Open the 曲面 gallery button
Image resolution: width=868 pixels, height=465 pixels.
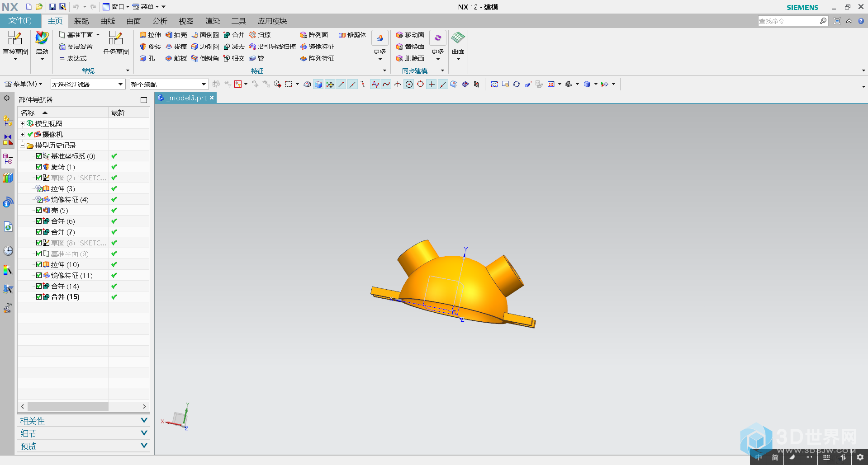(x=458, y=46)
